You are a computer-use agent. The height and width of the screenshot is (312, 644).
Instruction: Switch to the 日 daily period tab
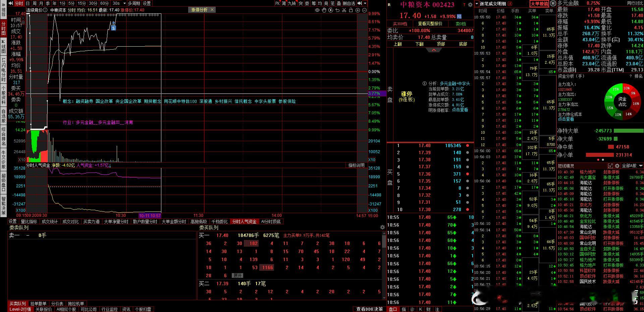pyautogui.click(x=28, y=3)
